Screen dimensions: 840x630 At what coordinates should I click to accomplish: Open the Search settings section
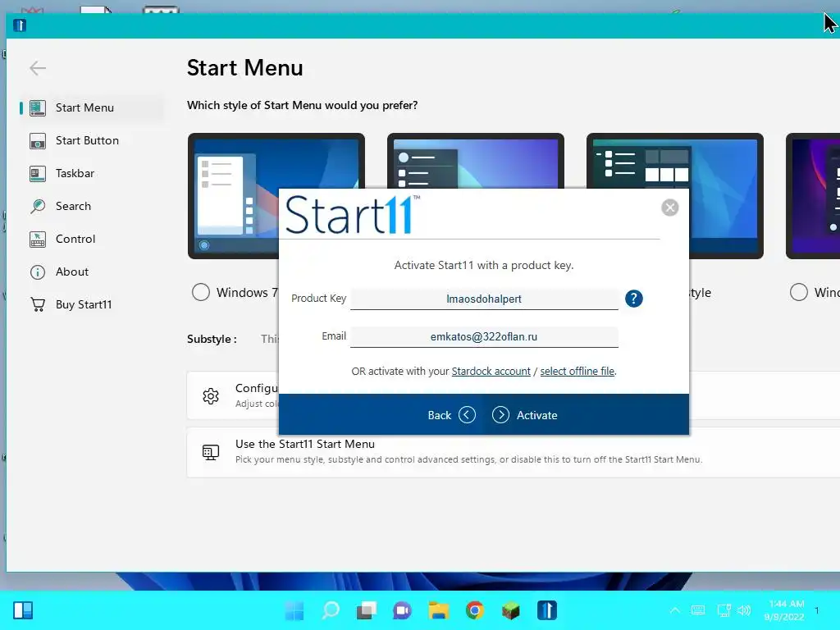tap(91, 206)
